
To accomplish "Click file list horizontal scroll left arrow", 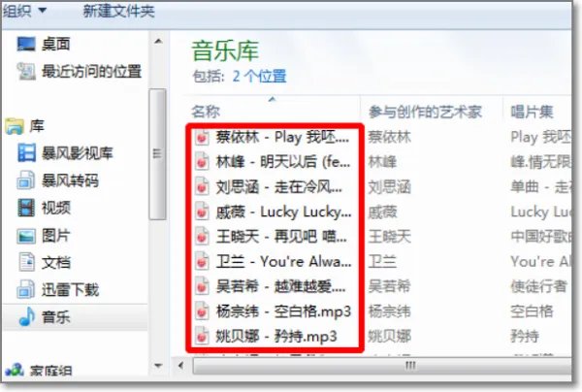I will (x=180, y=366).
